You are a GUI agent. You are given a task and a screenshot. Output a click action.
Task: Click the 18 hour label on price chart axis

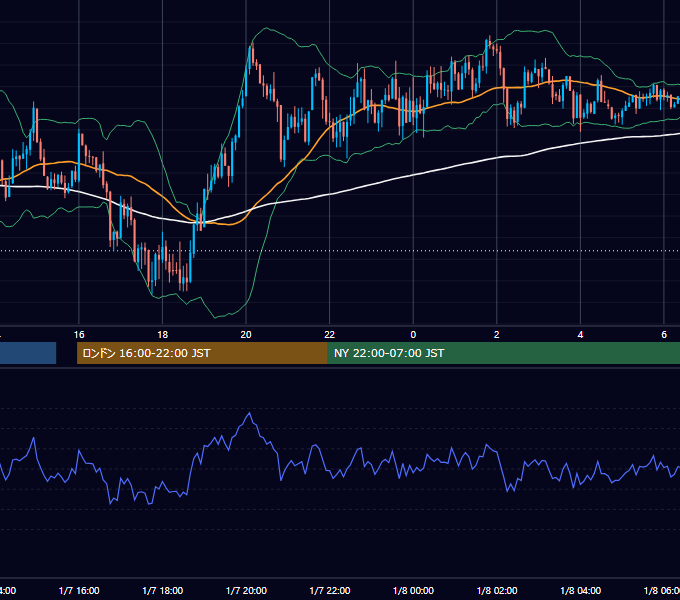tap(162, 335)
